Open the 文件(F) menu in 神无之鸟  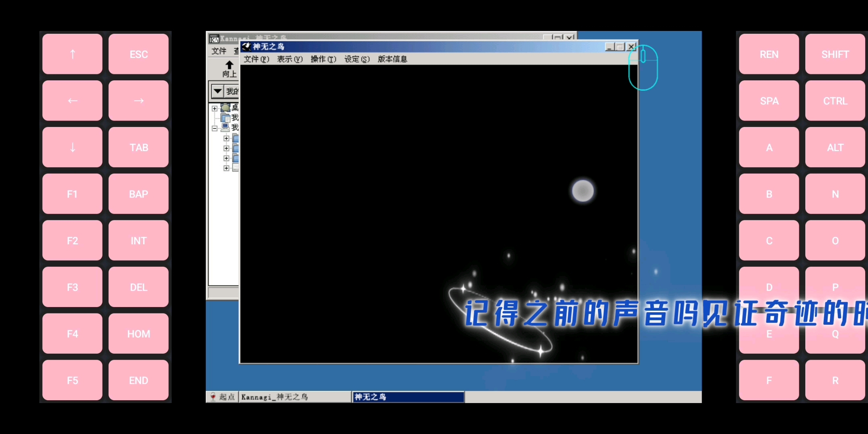(256, 59)
